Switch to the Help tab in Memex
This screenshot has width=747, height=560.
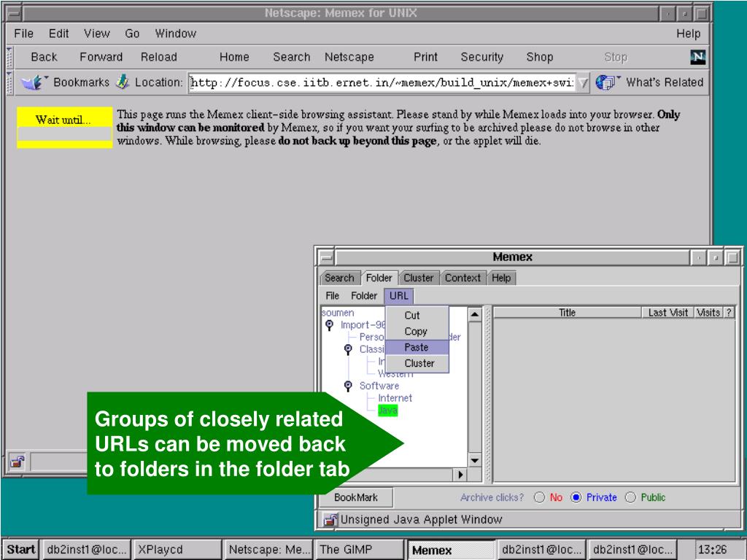[x=501, y=278]
